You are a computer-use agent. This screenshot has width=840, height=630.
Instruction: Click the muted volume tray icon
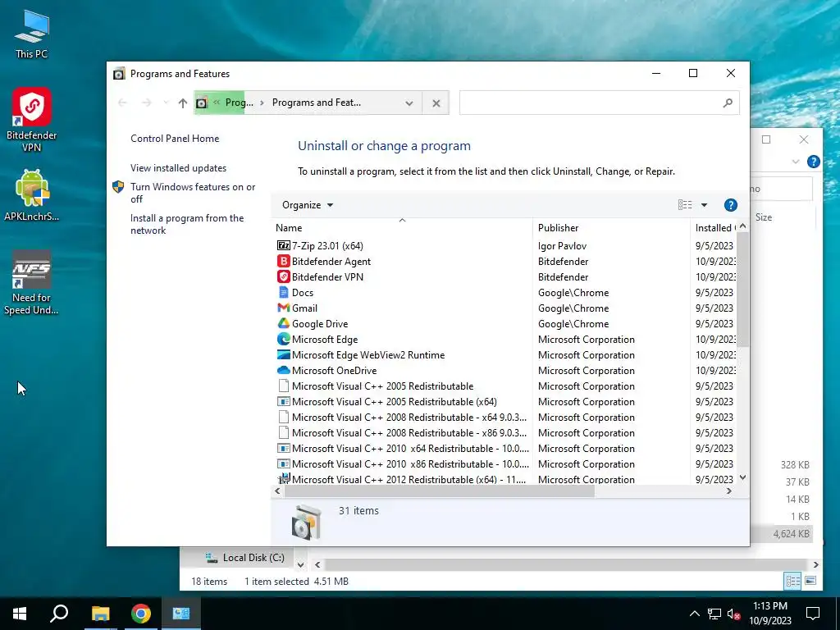[x=733, y=614]
